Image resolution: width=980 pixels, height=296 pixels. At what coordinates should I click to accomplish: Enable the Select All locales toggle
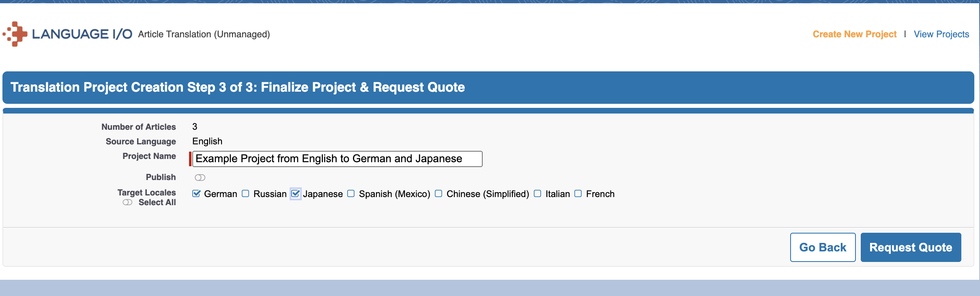coord(127,202)
